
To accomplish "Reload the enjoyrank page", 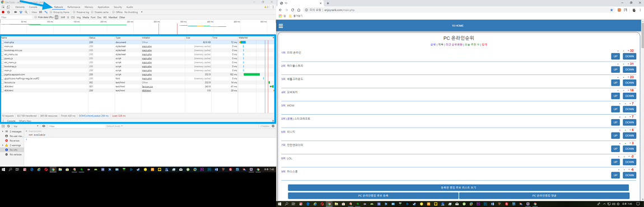I will click(292, 10).
